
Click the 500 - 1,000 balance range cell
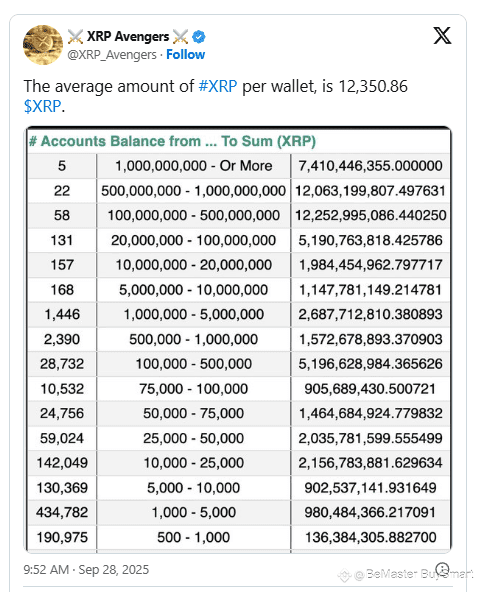pyautogui.click(x=193, y=537)
